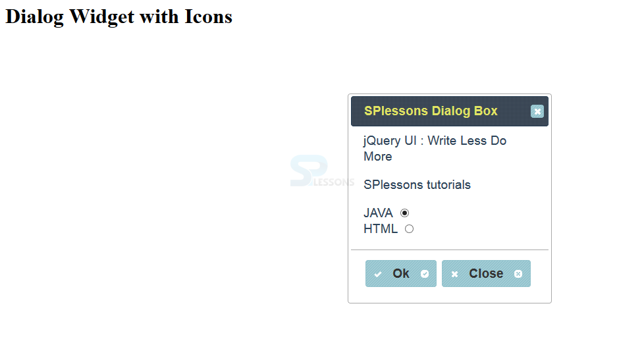Click the 'SPlessons tutorials' paragraph
644x341 pixels.
pos(417,185)
